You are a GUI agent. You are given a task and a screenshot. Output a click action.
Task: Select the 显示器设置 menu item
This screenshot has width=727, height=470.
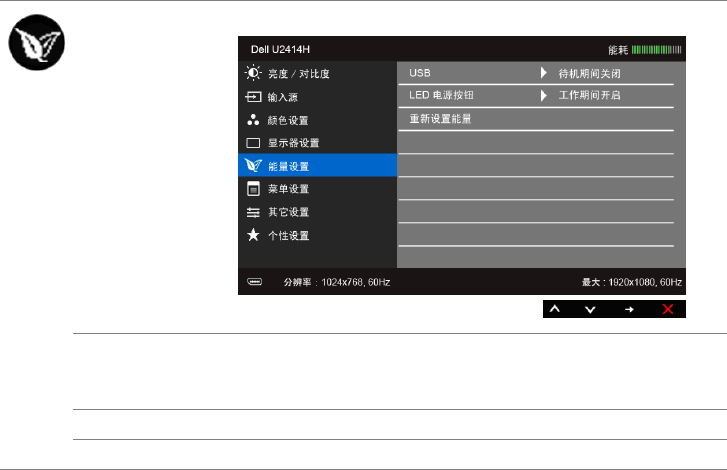pyautogui.click(x=318, y=143)
